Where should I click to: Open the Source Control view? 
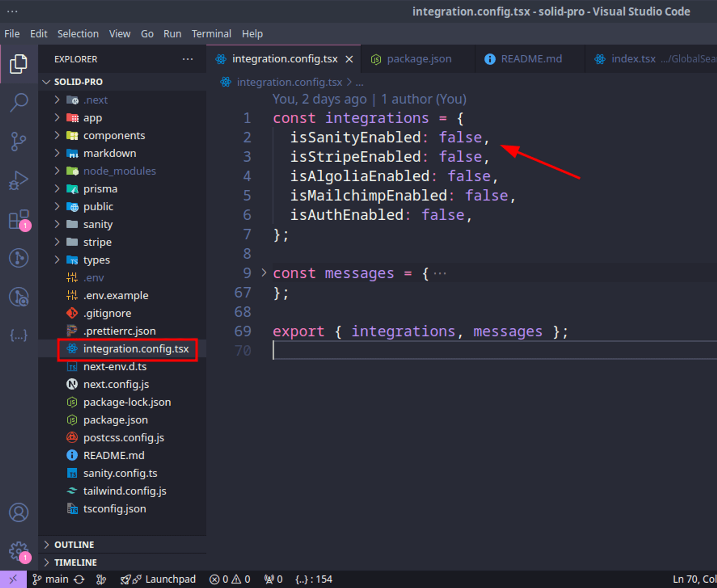pyautogui.click(x=19, y=142)
